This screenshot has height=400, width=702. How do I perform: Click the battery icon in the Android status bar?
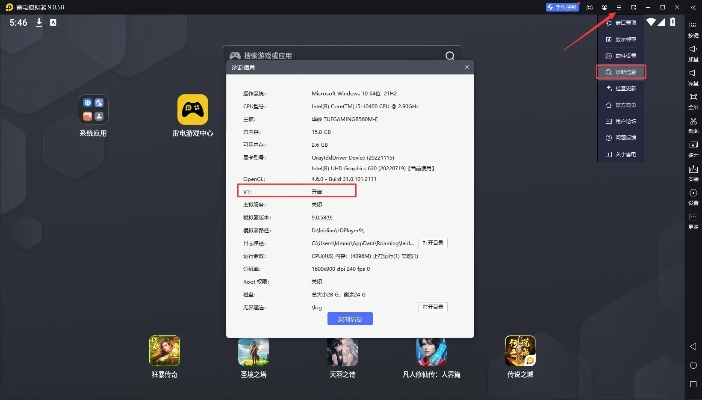[672, 22]
